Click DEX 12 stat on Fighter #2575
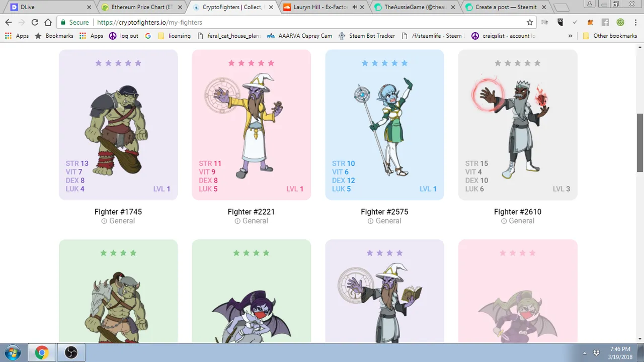The width and height of the screenshot is (644, 362). pos(344,180)
